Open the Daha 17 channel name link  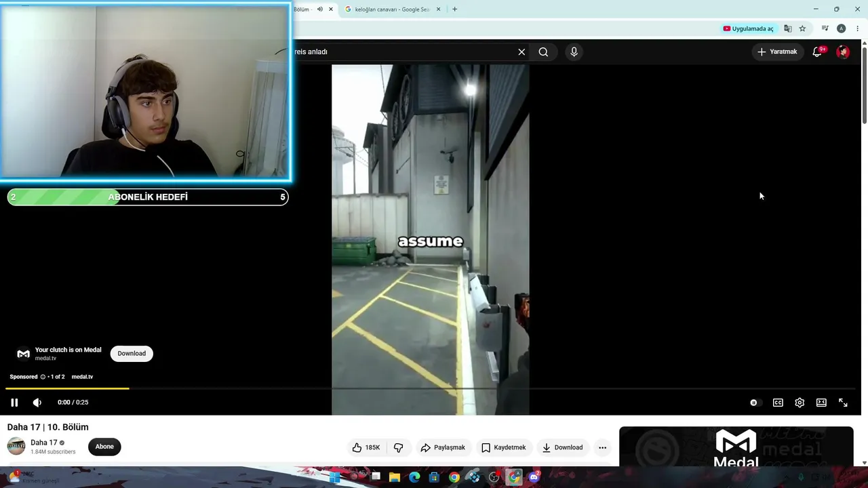click(44, 443)
